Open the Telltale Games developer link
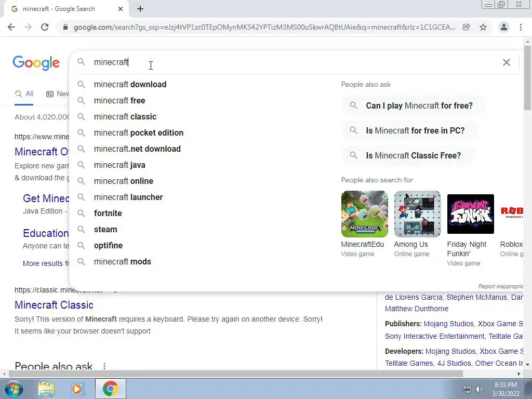 tap(409, 363)
